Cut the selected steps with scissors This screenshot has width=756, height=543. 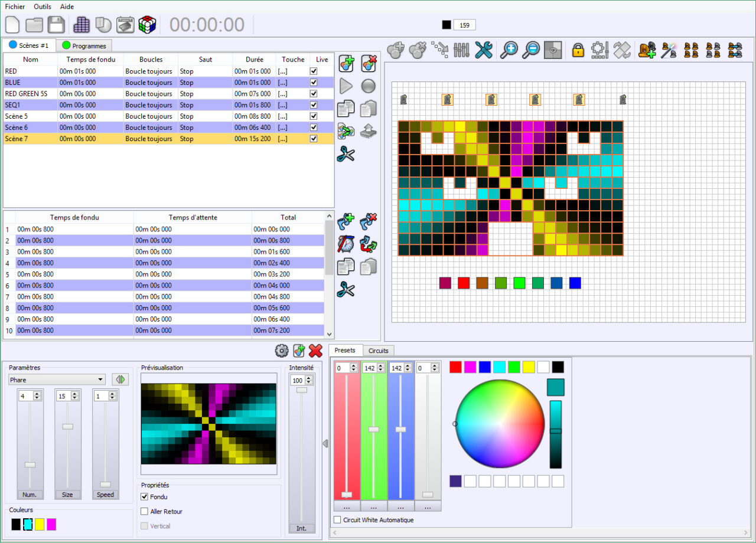[346, 289]
